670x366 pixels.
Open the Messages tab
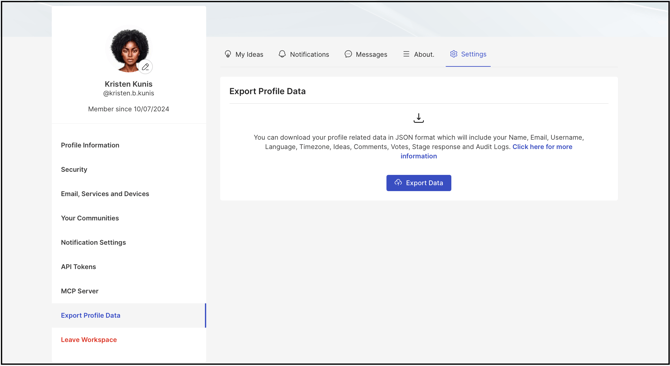tap(366, 54)
